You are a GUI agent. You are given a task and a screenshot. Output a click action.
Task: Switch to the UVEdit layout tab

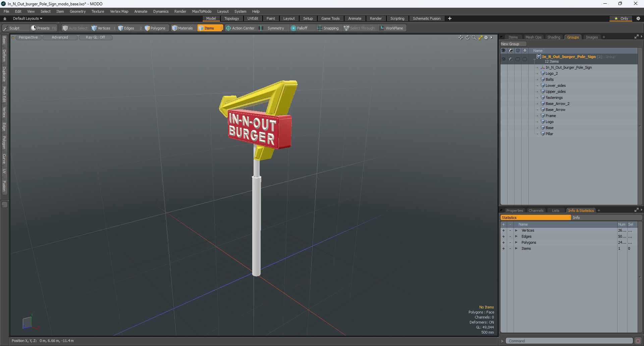coord(253,18)
